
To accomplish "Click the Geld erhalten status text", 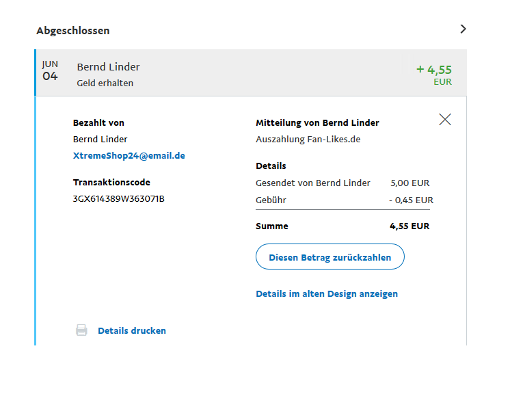I will click(x=105, y=83).
